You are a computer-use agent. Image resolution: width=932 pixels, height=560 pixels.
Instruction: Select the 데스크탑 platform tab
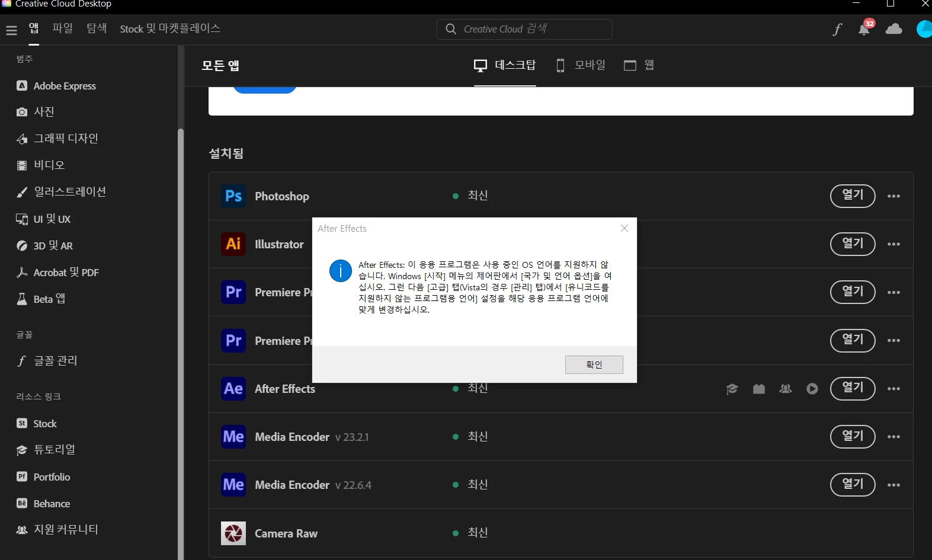tap(505, 65)
